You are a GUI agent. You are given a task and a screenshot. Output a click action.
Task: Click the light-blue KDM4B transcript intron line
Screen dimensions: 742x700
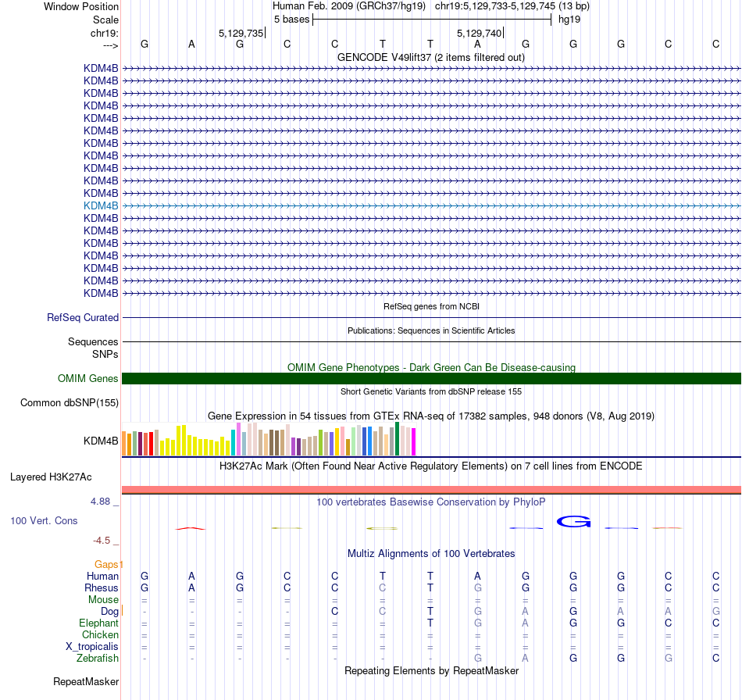(431, 206)
